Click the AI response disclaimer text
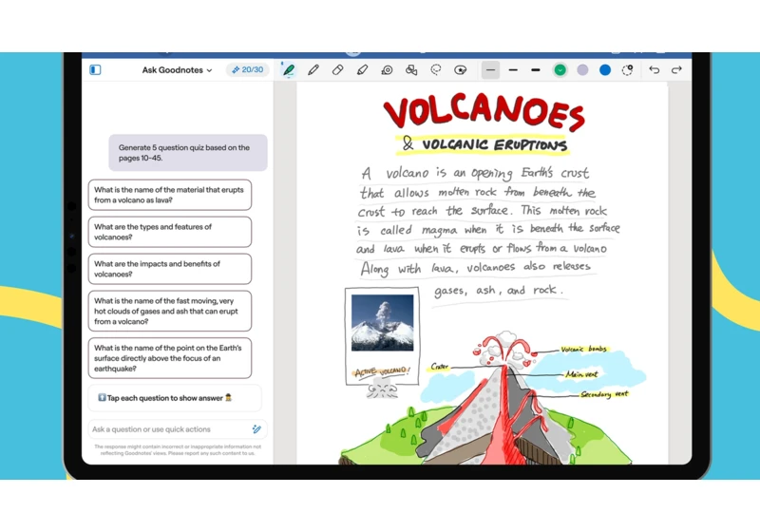Viewport: 760px width, 532px height. [x=178, y=450]
